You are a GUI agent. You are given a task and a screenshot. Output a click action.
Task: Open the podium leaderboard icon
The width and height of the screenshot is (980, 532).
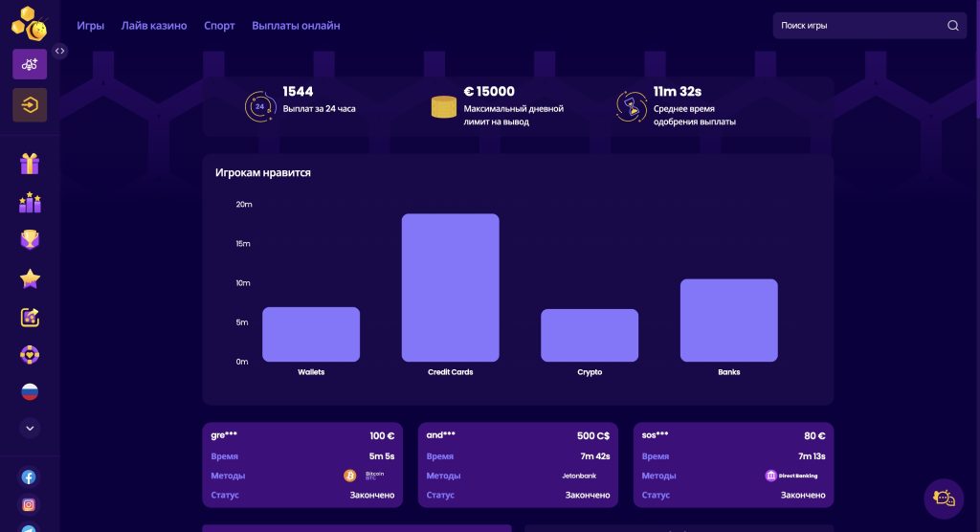[30, 202]
